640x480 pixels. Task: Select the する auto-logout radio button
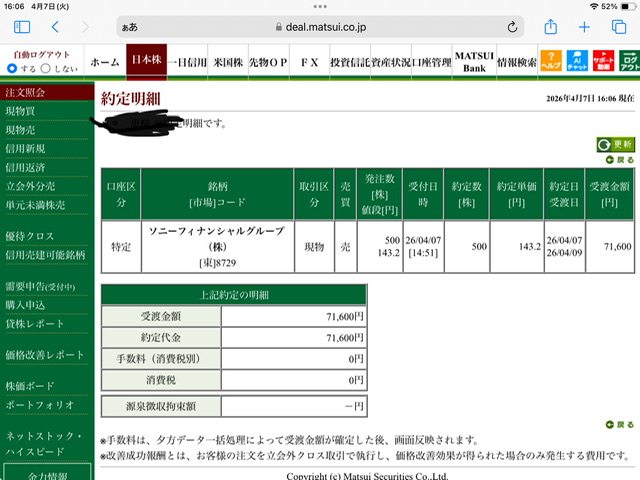coord(12,68)
